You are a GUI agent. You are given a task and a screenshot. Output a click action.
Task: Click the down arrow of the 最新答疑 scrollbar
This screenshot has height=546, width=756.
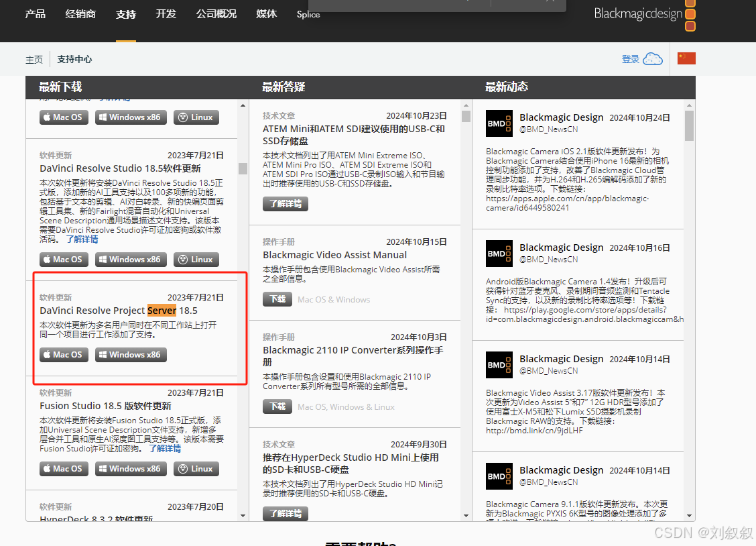pos(465,515)
